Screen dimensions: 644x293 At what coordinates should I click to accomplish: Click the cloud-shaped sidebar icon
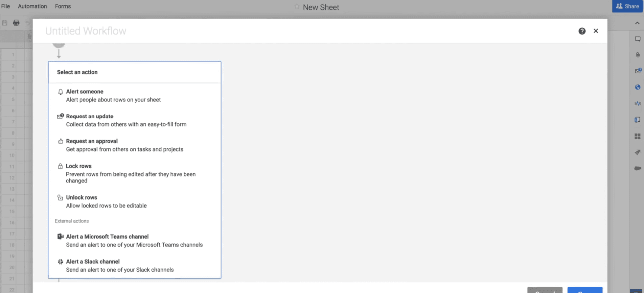pyautogui.click(x=638, y=168)
